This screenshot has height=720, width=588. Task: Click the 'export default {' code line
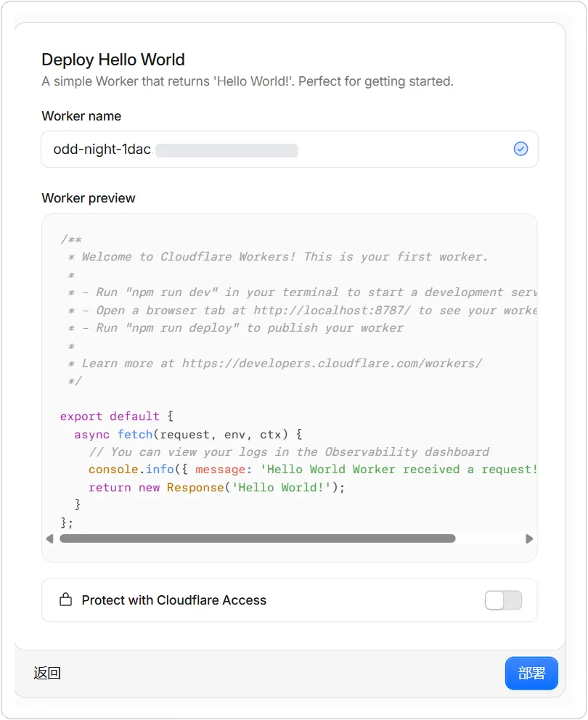117,417
